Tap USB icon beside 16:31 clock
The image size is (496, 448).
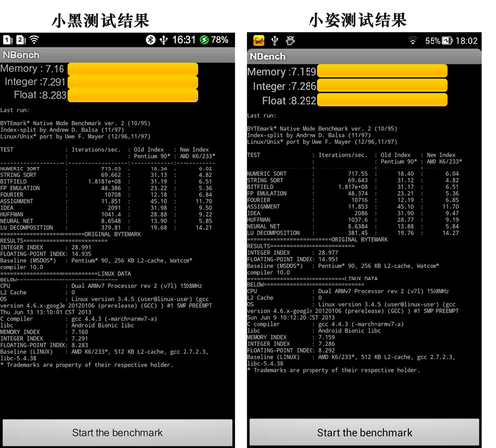click(164, 40)
